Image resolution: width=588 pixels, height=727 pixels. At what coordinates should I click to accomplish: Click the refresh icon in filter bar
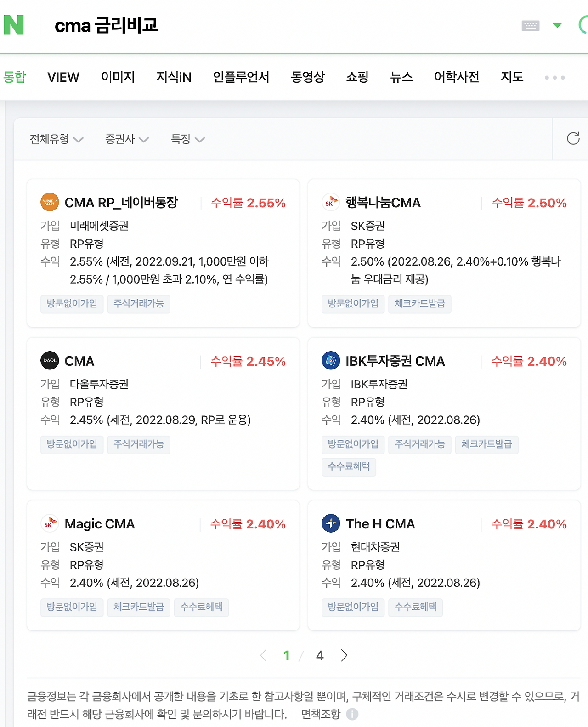(573, 138)
